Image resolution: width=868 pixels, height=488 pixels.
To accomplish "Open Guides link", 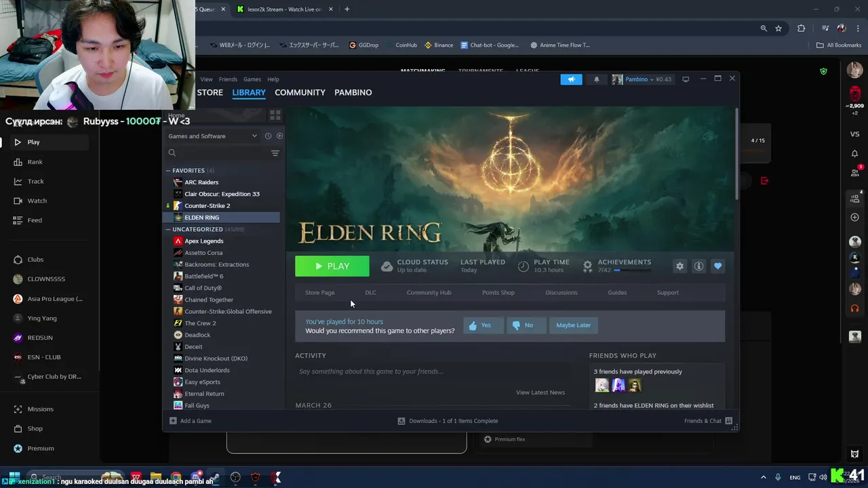I will [x=617, y=293].
